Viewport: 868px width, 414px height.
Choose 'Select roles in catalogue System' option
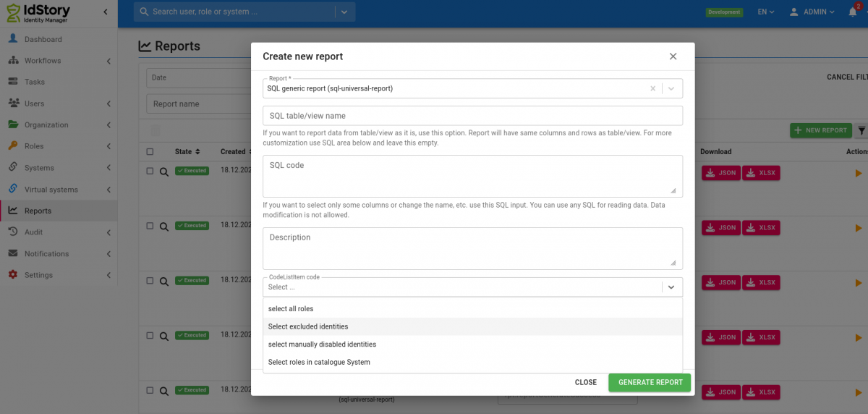472,362
